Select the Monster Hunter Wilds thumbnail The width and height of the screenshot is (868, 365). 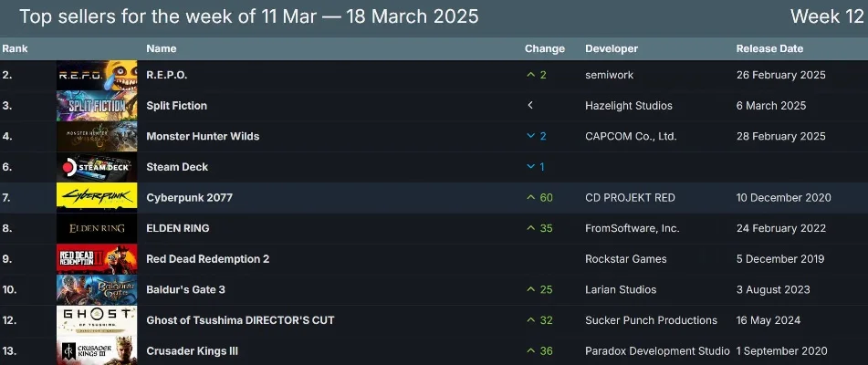pos(97,136)
